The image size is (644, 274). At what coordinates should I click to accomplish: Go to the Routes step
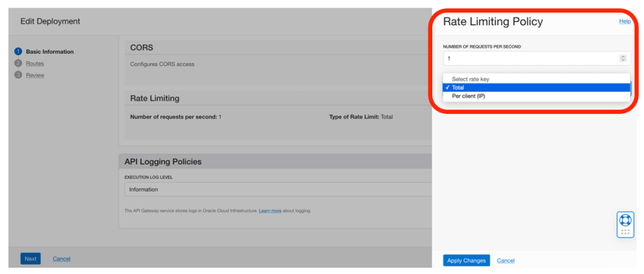(x=35, y=63)
